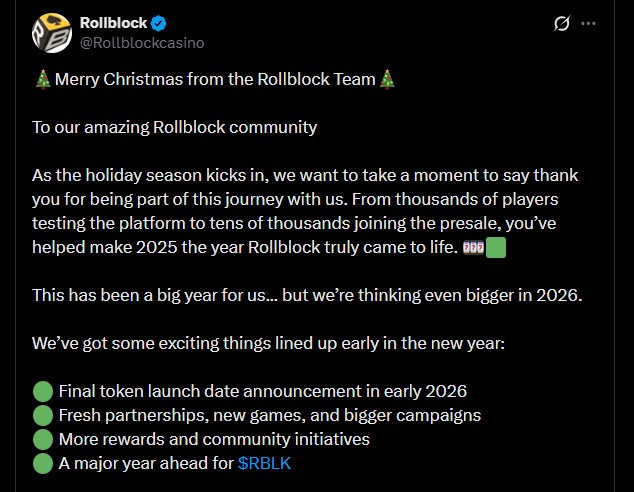Open the Grok icon on the post
This screenshot has height=492, width=634.
pyautogui.click(x=562, y=23)
